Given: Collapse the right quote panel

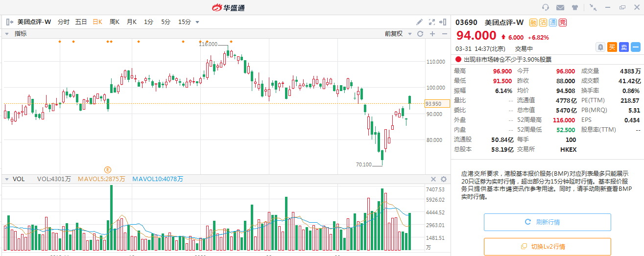Looking at the screenshot, I should click(x=443, y=22).
